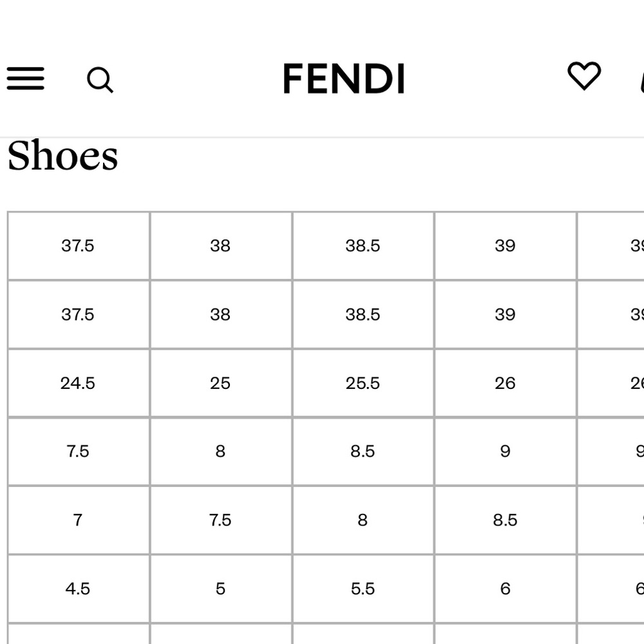Click cell showing 4.5 in bottom row
644x644 pixels.
pyautogui.click(x=78, y=588)
